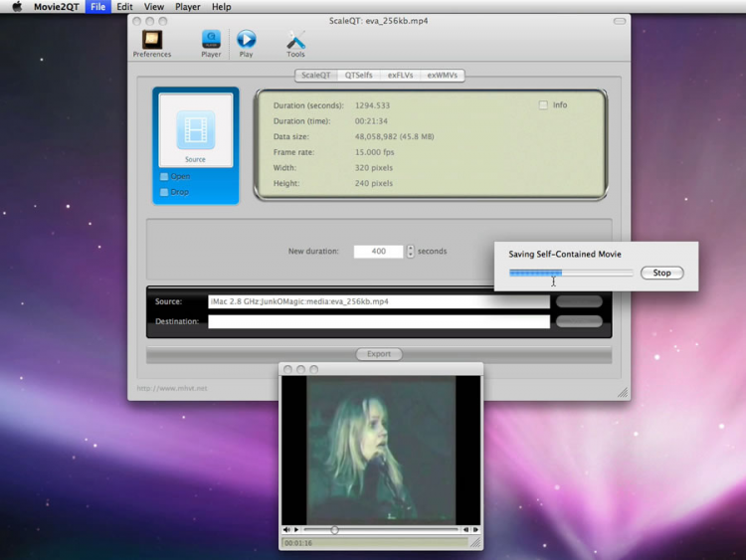Image resolution: width=746 pixels, height=560 pixels.
Task: Enable the Info checkbox
Action: click(543, 104)
